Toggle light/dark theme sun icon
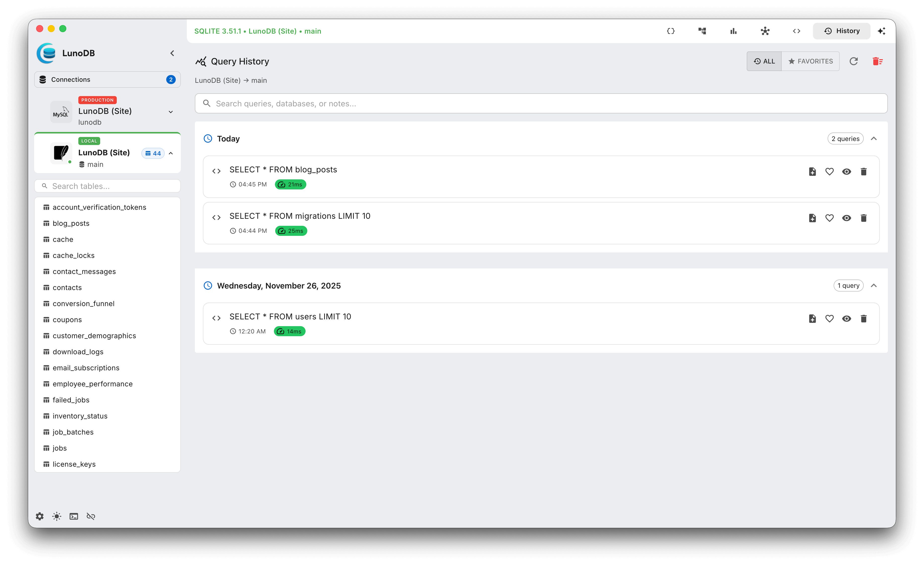 [57, 516]
